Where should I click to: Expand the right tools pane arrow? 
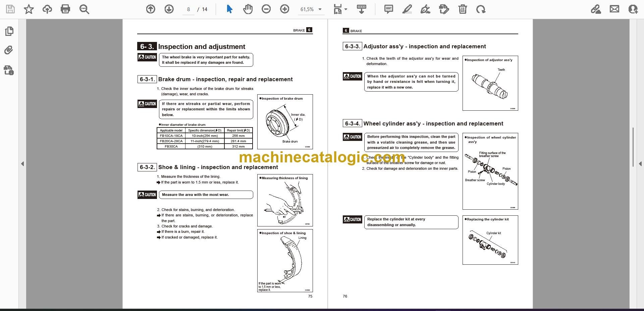[640, 164]
